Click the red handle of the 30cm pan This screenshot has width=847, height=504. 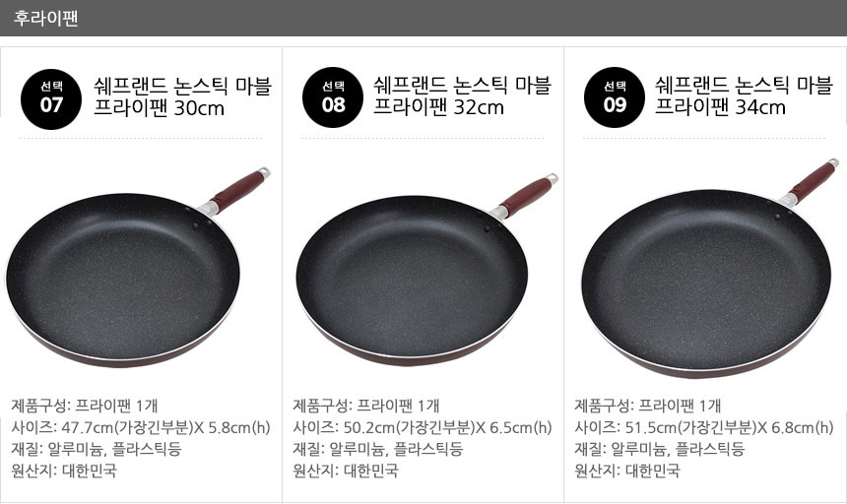coord(239,190)
